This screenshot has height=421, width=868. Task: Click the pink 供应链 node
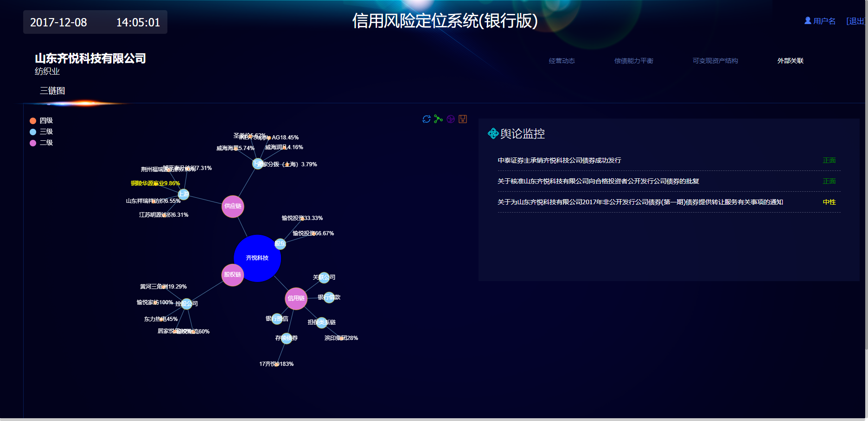(233, 206)
